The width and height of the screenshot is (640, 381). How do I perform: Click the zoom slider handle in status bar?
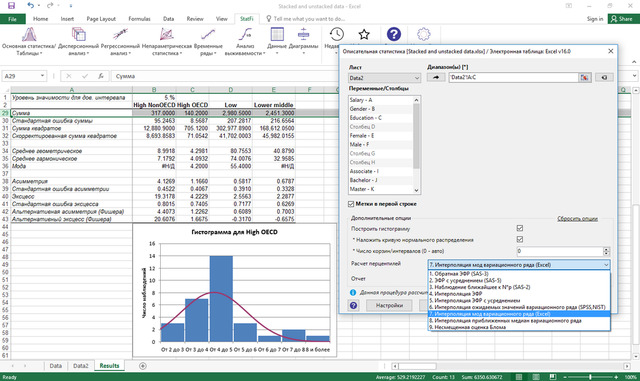[x=590, y=377]
